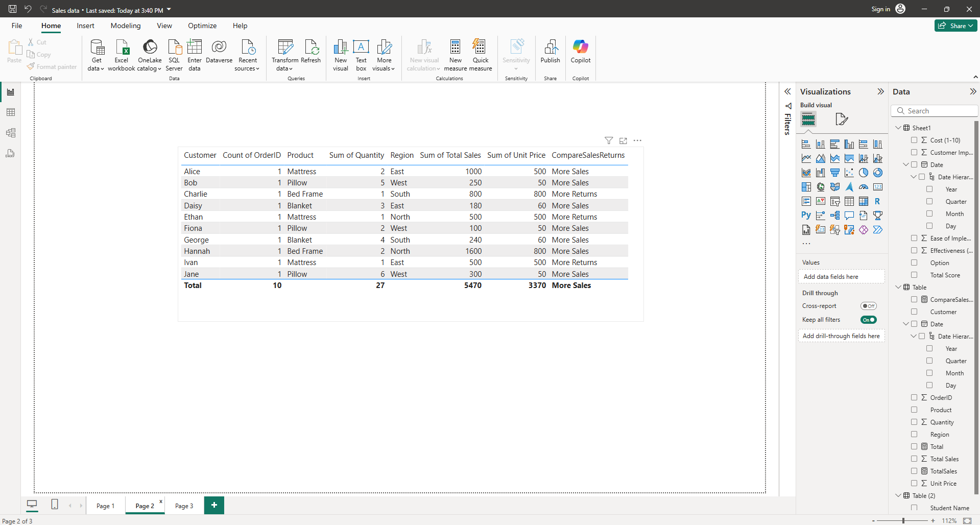Viewport: 980px width, 525px height.
Task: Select the Python visual icon
Action: (806, 216)
